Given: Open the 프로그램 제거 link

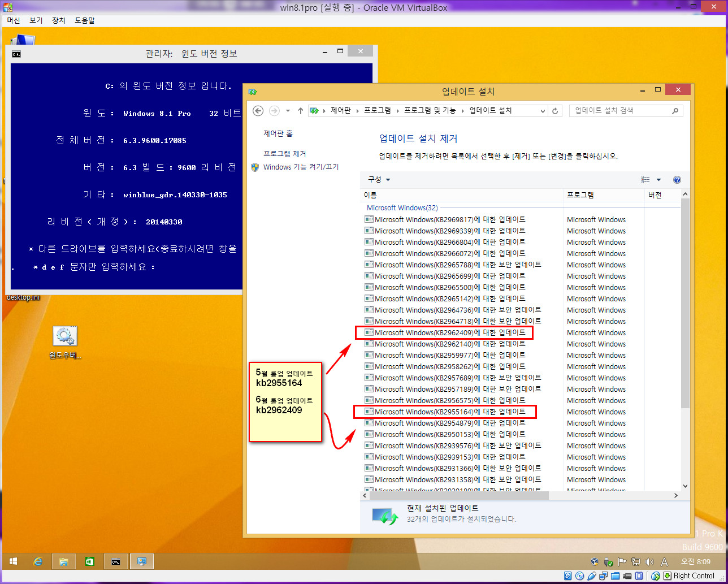Looking at the screenshot, I should (285, 154).
